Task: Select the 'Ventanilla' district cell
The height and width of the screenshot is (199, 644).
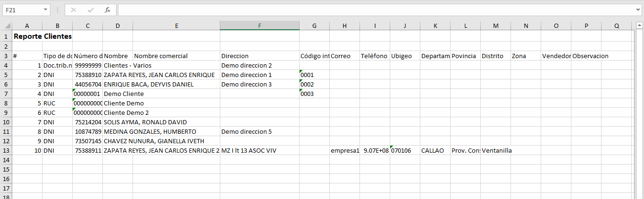Action: tap(495, 150)
